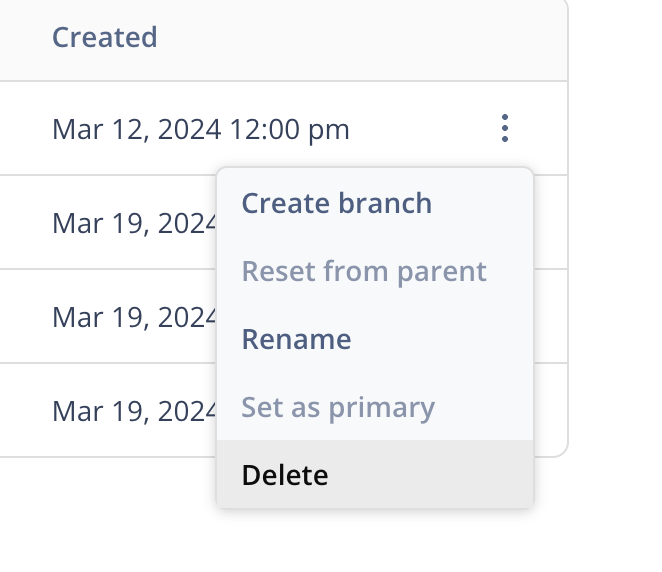This screenshot has height=572, width=662.
Task: Choose Create branch from the context menu
Action: (337, 203)
